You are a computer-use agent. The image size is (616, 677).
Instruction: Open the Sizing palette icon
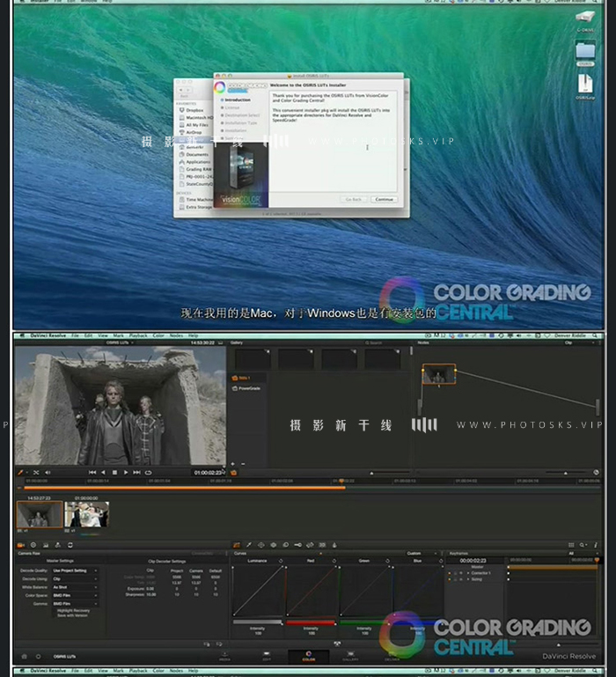tap(310, 545)
